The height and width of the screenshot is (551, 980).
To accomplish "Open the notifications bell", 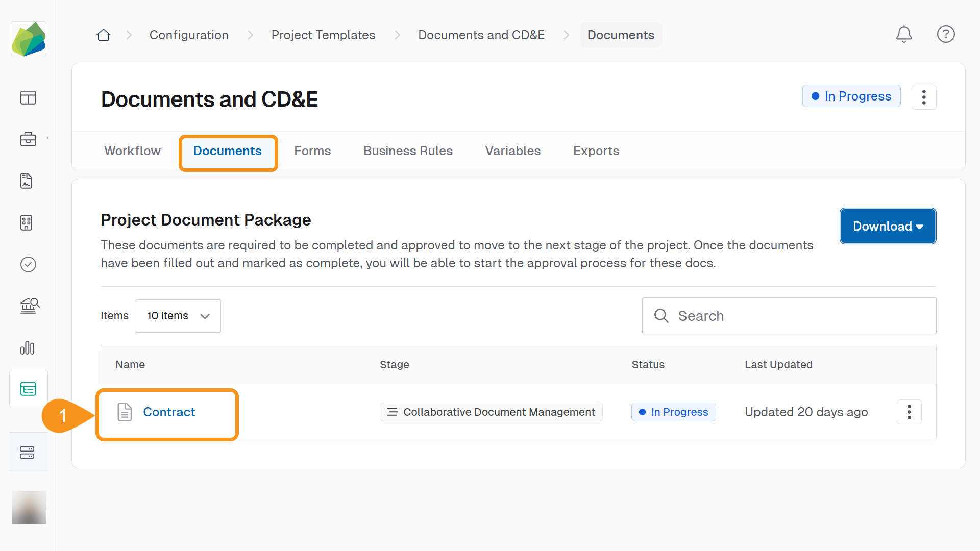I will point(904,34).
